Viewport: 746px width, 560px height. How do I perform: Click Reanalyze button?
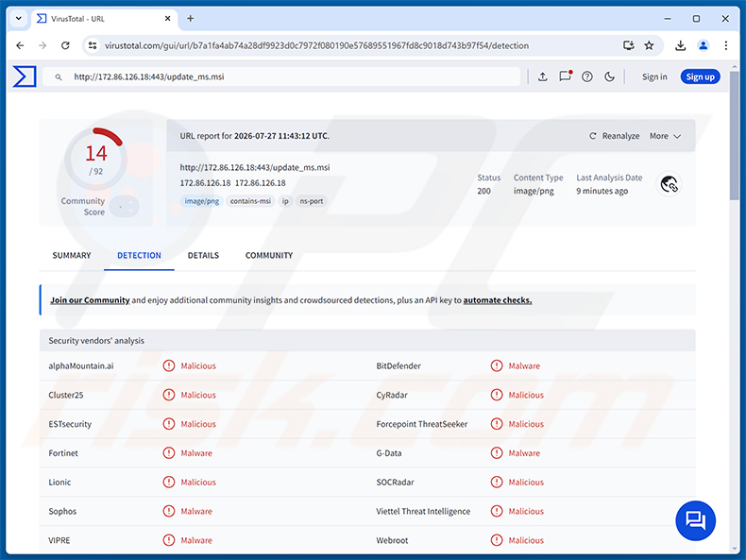614,136
